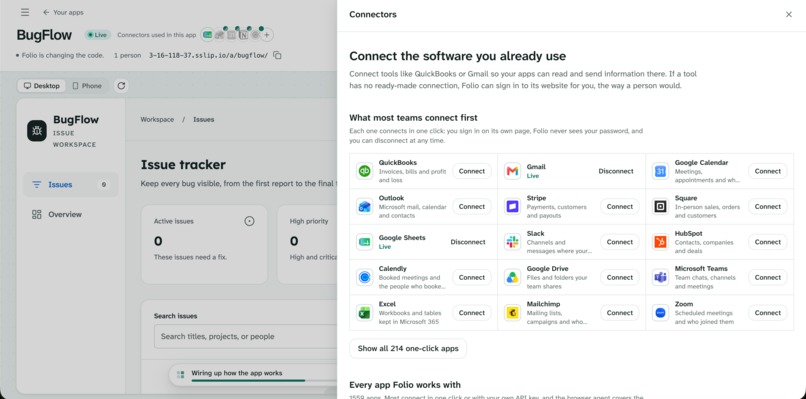Click the Square logo icon
The image size is (806, 399).
661,207
